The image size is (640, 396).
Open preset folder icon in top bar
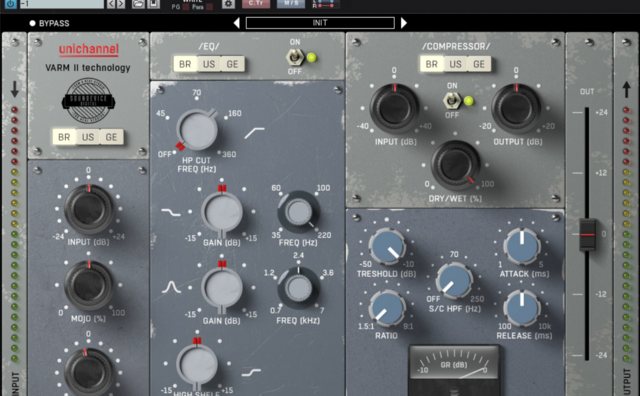coord(138,4)
